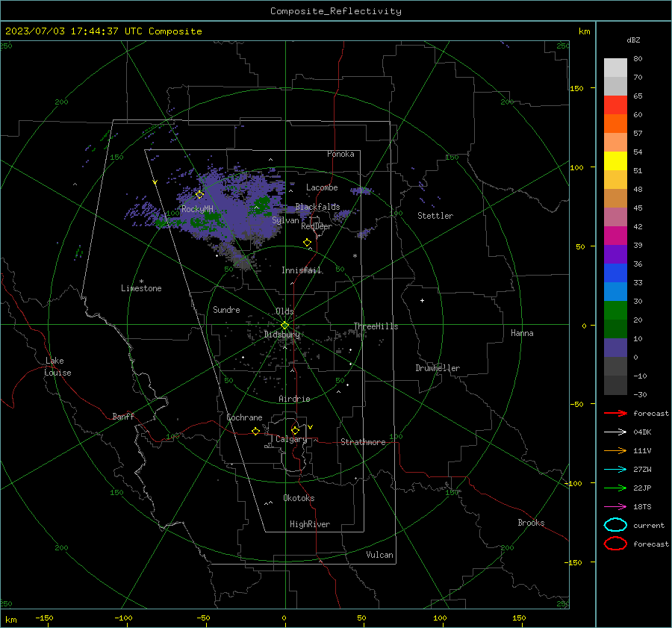Select the Sundre town label
Viewport: 672px width, 628px height.
pos(226,309)
